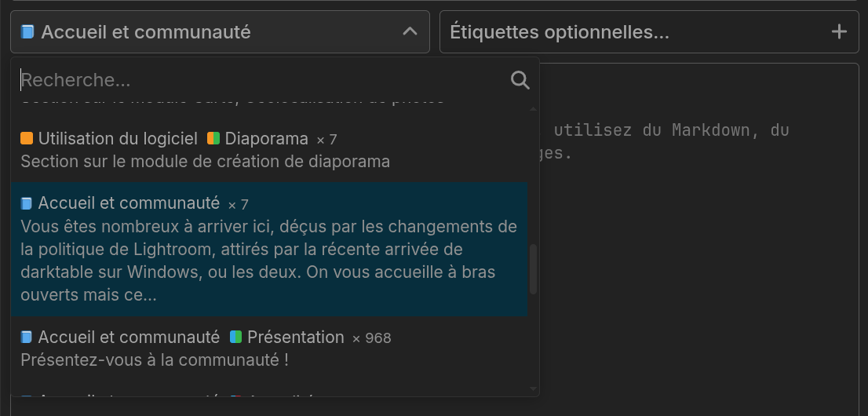Click the search magnifier icon
The width and height of the screenshot is (868, 416).
tap(520, 80)
